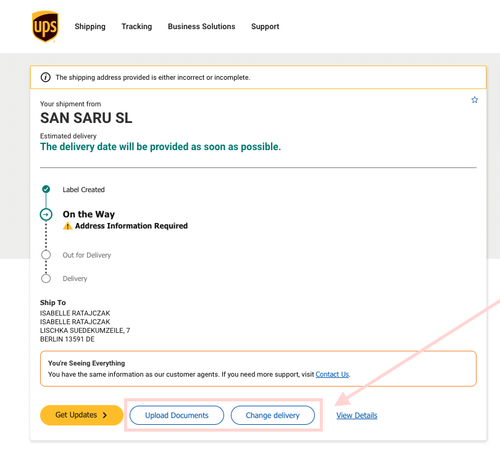Click the Upload Documents button
The height and width of the screenshot is (470, 500).
tap(177, 415)
